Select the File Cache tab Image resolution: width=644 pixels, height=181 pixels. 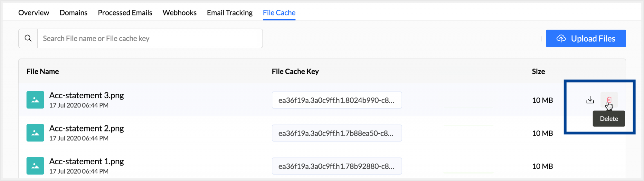point(279,13)
